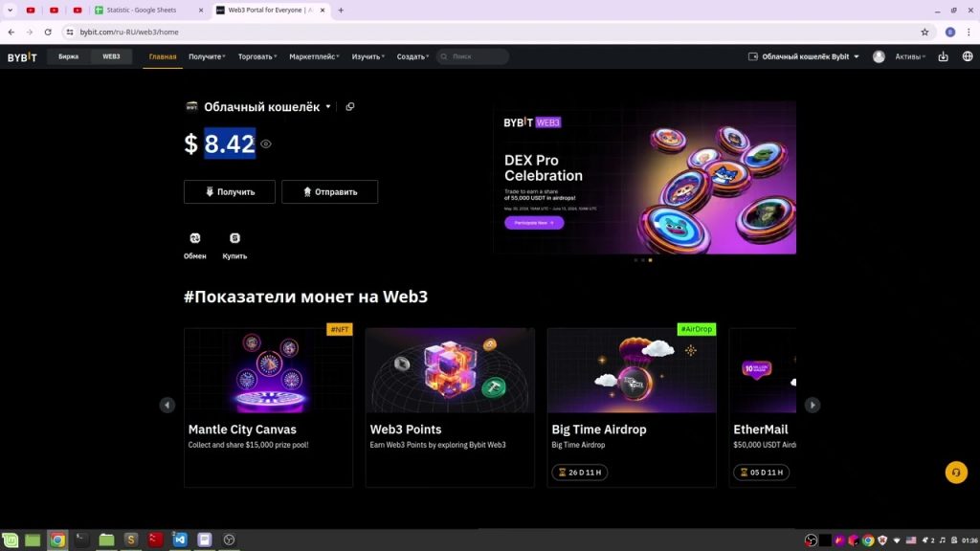Viewport: 980px width, 551px height.
Task: Expand the Облачный кошелёк wallet dropdown
Action: tap(328, 107)
